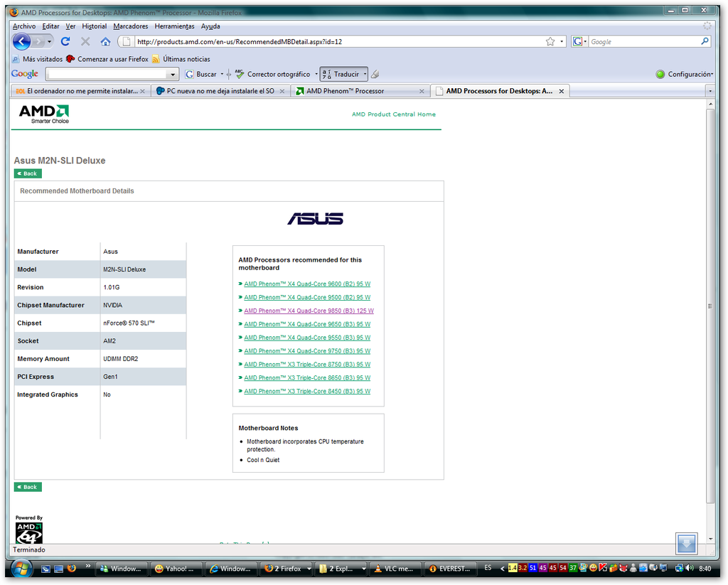Close the 'PC nueva no me deja' tab
The image size is (728, 585).
pos(282,92)
